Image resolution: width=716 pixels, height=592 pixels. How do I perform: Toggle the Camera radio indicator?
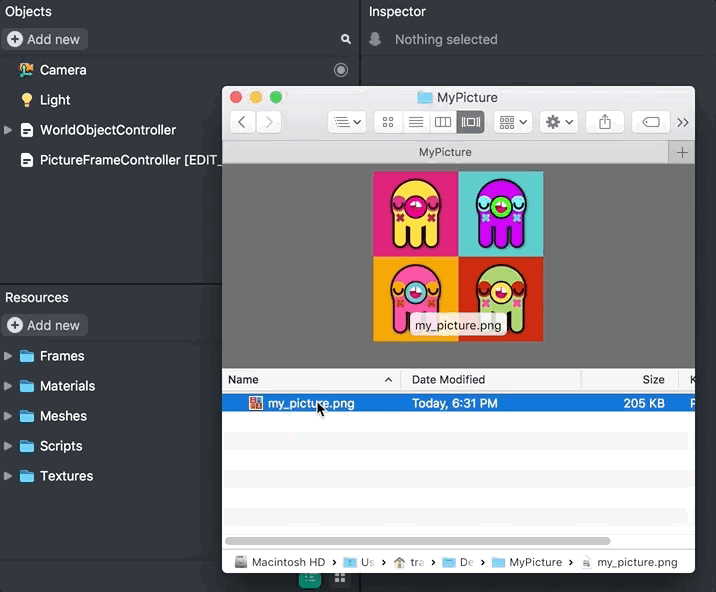click(341, 70)
